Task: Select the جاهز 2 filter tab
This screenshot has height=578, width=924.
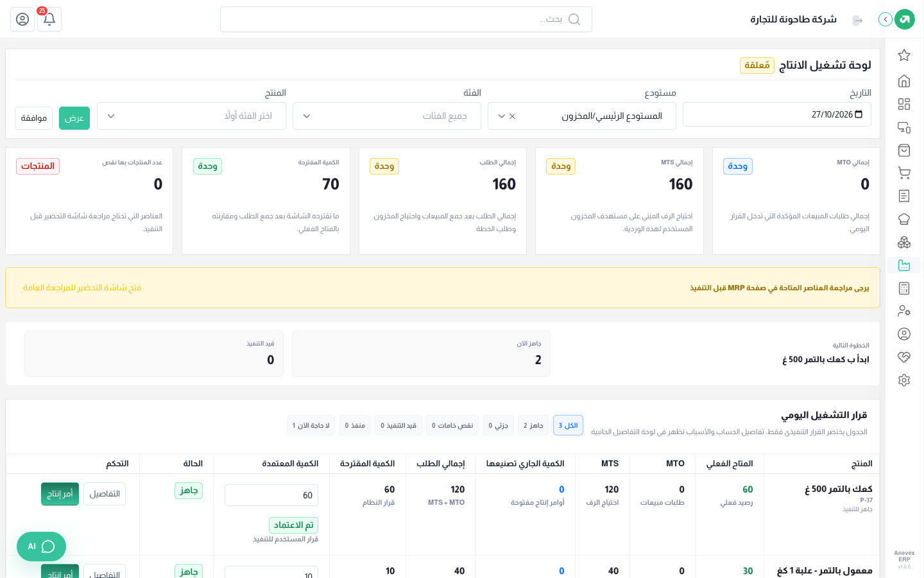Action: (x=533, y=425)
